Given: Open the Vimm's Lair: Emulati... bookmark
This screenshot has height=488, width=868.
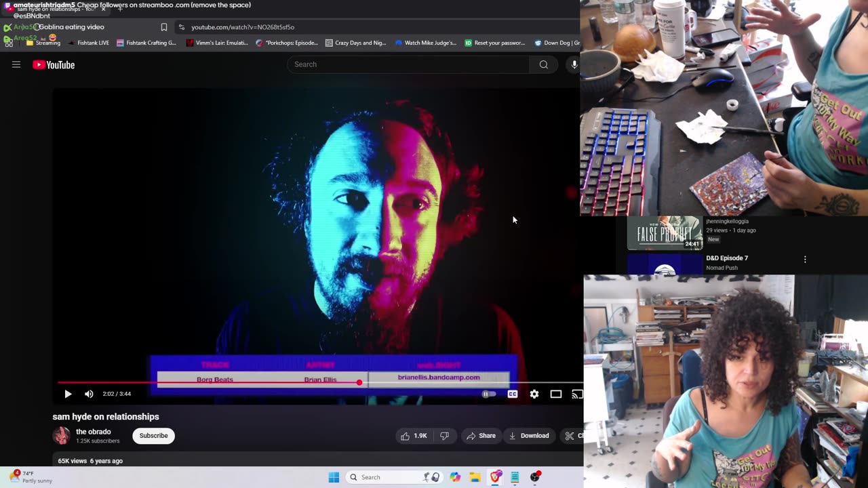Looking at the screenshot, I should 217,43.
